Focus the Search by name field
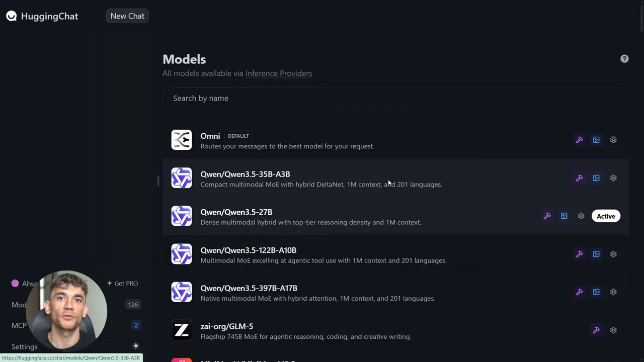The height and width of the screenshot is (362, 644). click(x=395, y=98)
